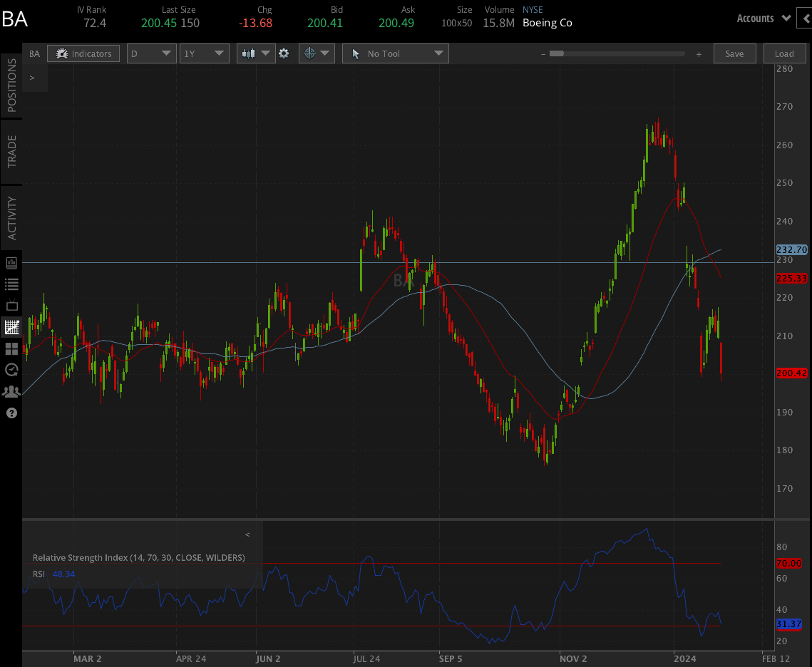Collapse the RSI study label panel
Viewport: 812px width, 667px height.
(x=248, y=534)
